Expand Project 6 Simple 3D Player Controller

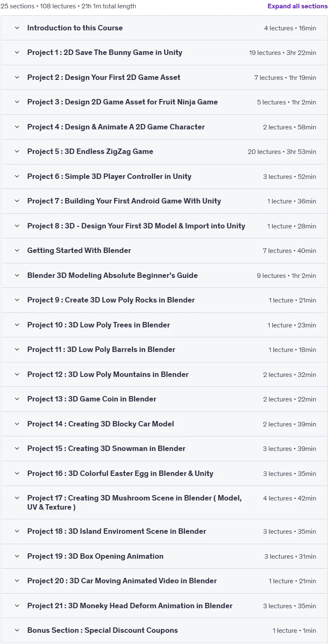(x=164, y=176)
